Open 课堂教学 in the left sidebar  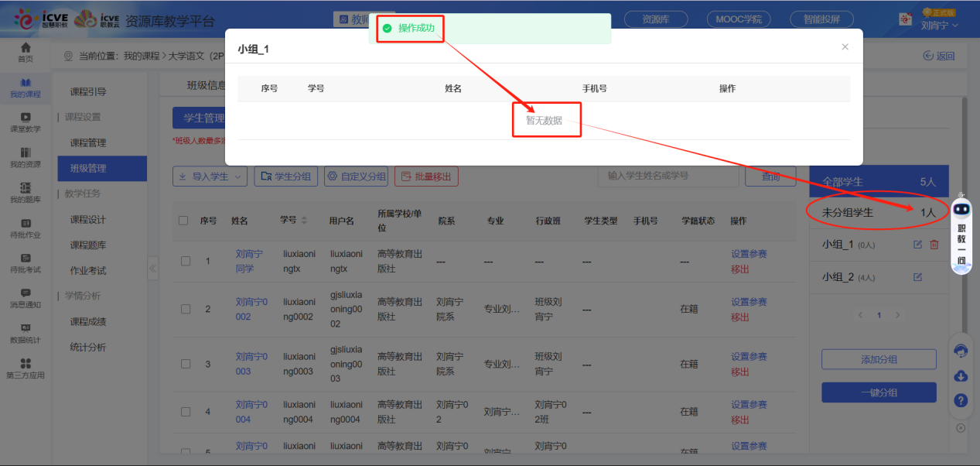point(26,122)
